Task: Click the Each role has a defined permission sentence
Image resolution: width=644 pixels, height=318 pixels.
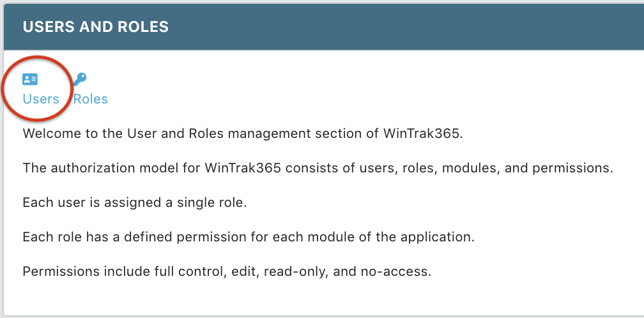Action: [249, 237]
